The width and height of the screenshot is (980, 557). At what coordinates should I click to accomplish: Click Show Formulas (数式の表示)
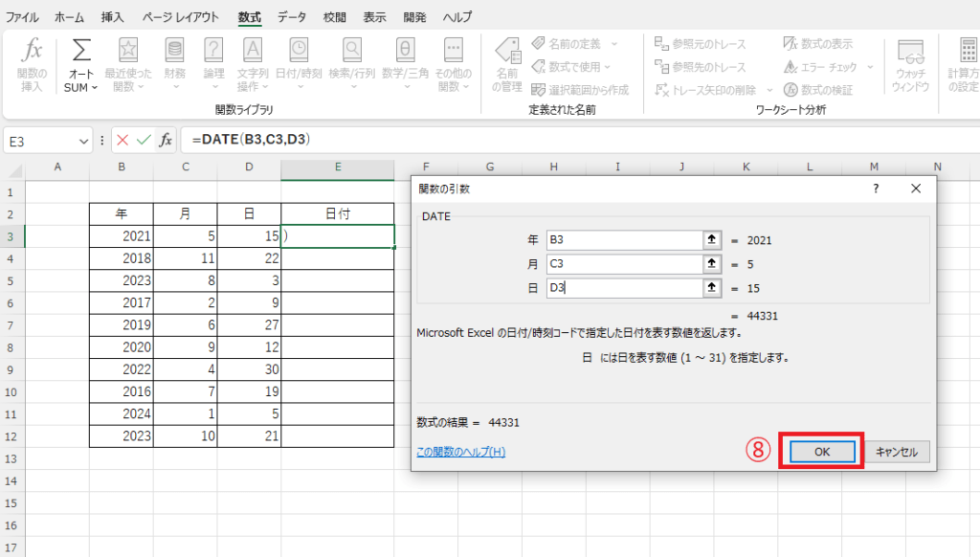pyautogui.click(x=818, y=44)
